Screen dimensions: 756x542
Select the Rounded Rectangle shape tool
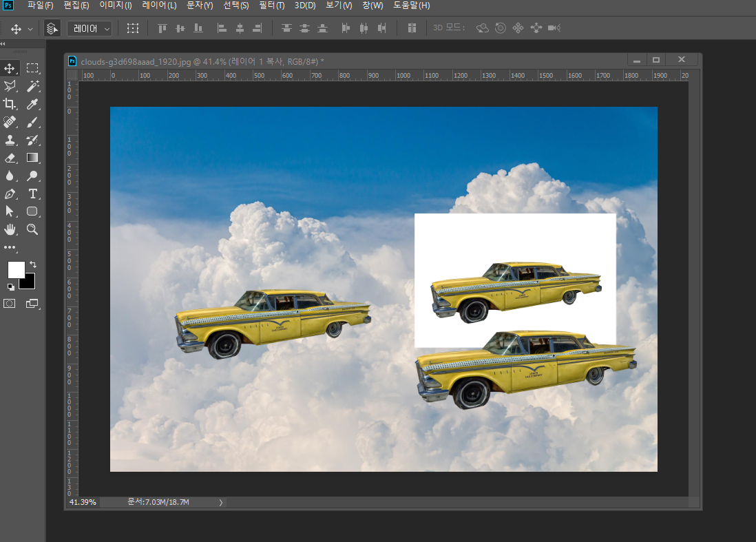pos(32,211)
